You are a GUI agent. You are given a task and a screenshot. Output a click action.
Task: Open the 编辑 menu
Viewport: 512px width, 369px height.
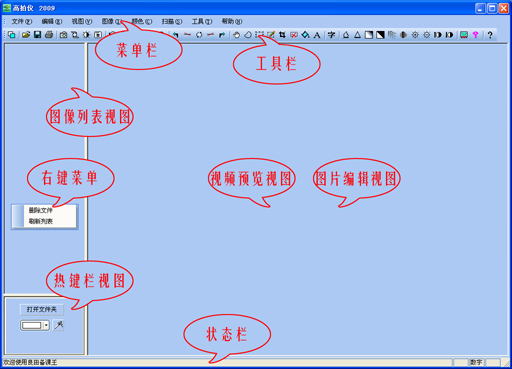pyautogui.click(x=52, y=21)
